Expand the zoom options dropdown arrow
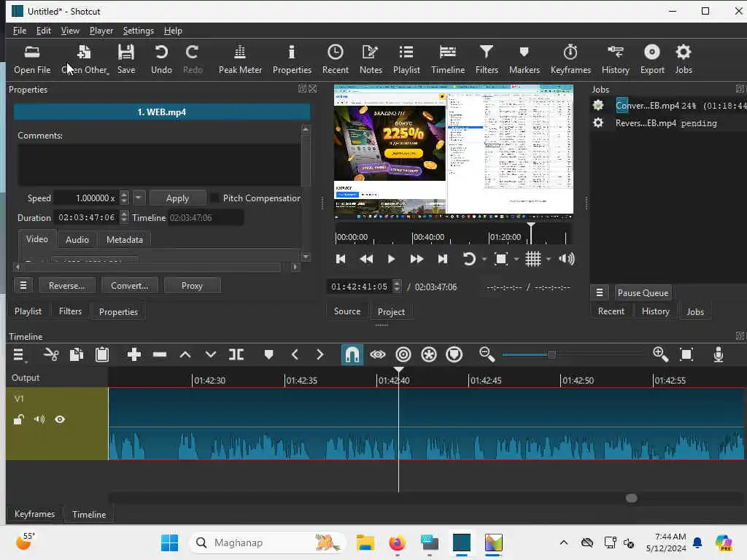 [x=516, y=259]
